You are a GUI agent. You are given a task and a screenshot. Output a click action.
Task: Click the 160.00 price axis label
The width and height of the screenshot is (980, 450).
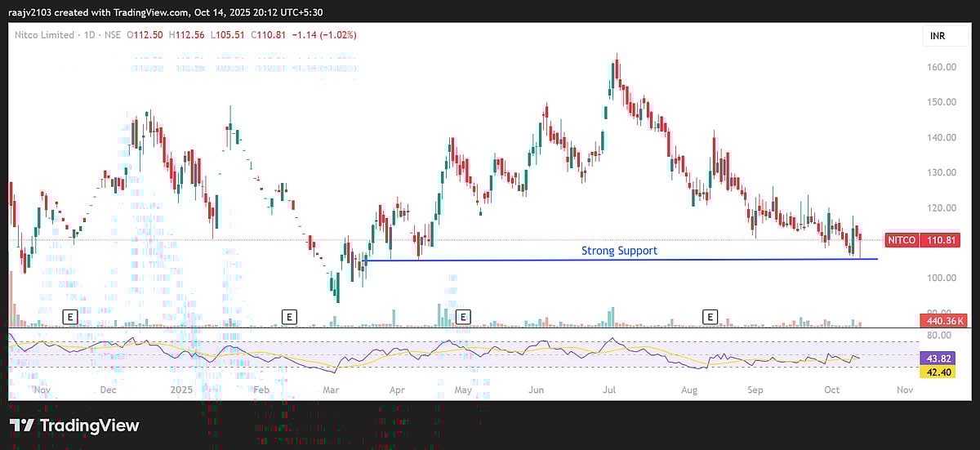(x=939, y=67)
